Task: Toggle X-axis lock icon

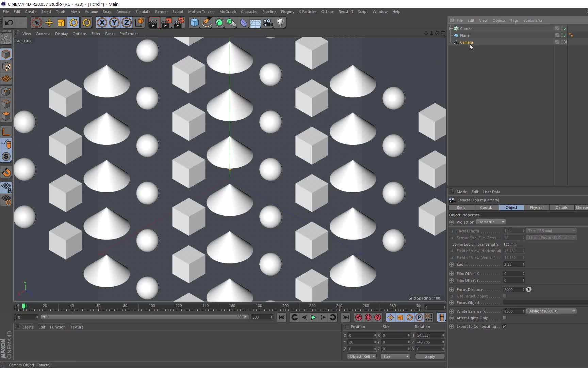Action: 102,23
